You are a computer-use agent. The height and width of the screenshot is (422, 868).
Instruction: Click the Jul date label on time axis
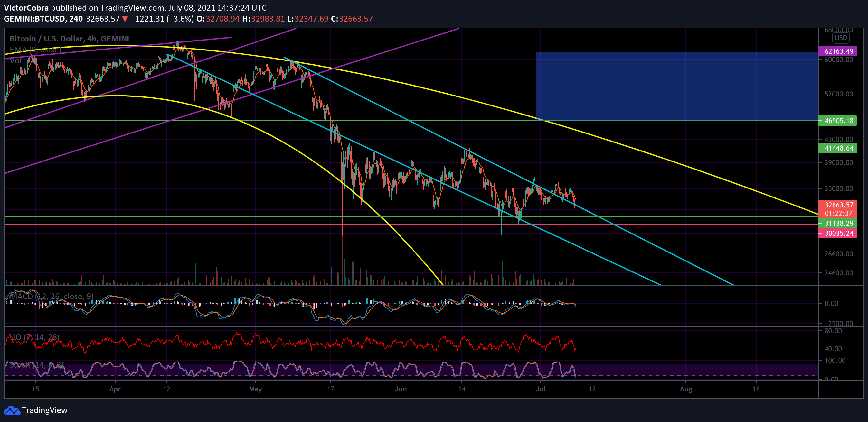[x=541, y=389]
